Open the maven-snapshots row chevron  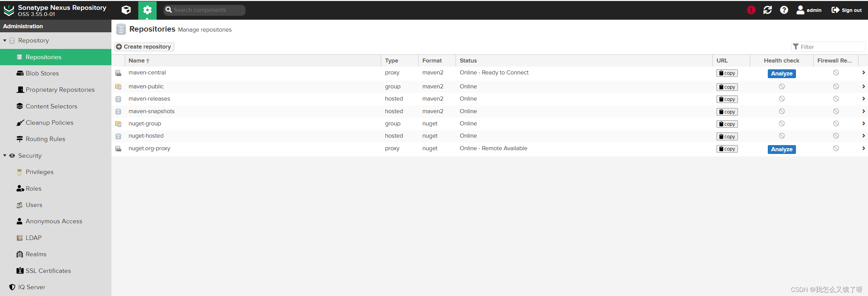863,111
